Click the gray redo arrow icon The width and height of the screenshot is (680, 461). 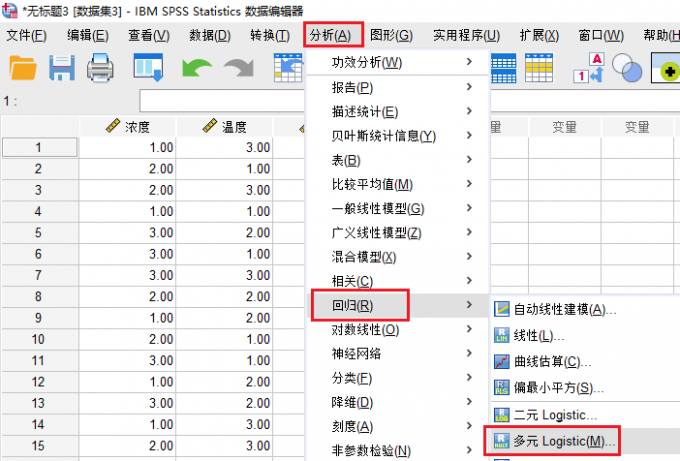239,68
